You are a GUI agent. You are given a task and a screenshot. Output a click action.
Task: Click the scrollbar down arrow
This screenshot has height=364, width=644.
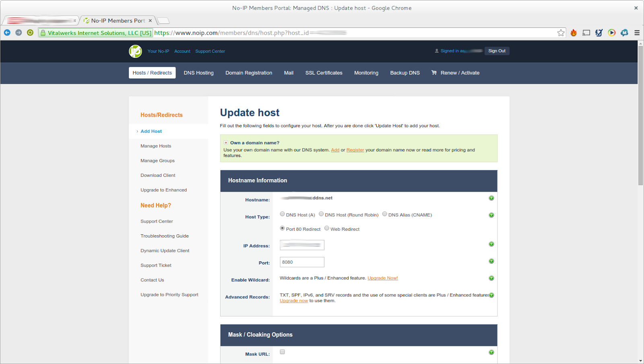[641, 361]
